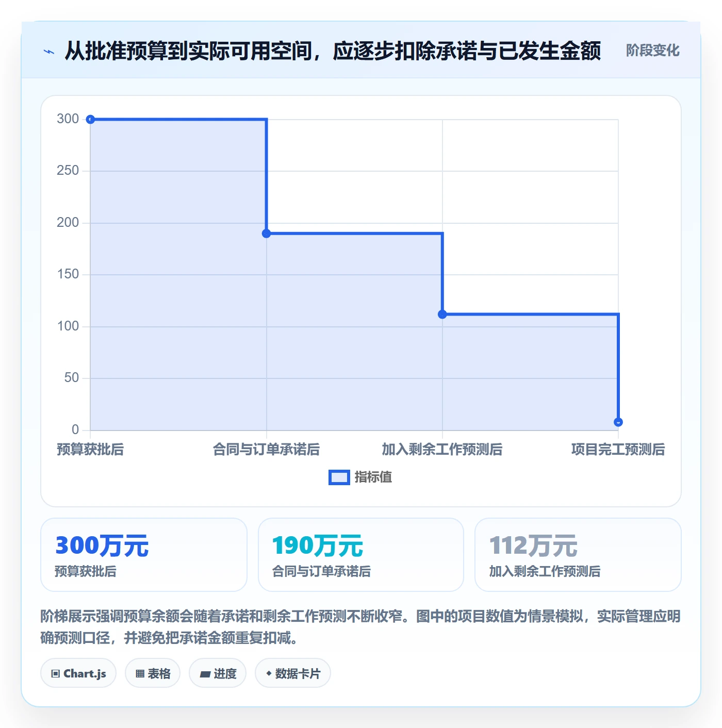Click the lightning icon beside the title
722x728 pixels.
point(49,52)
